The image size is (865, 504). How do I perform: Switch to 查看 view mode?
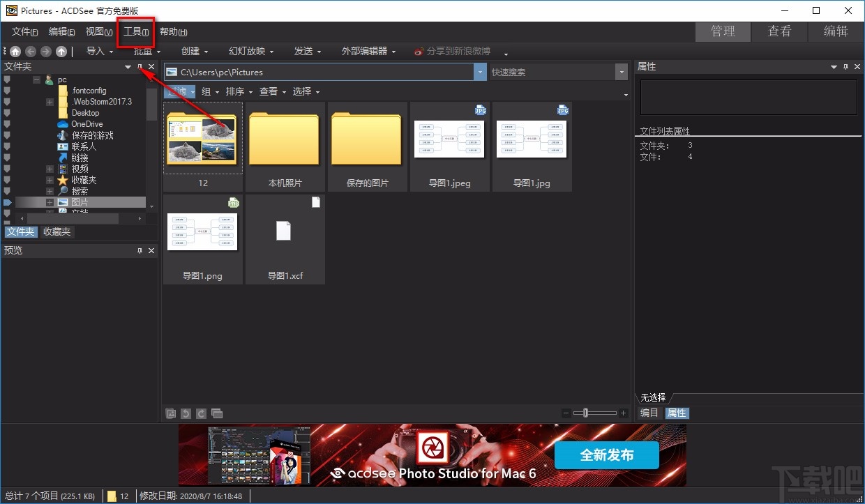tap(779, 31)
